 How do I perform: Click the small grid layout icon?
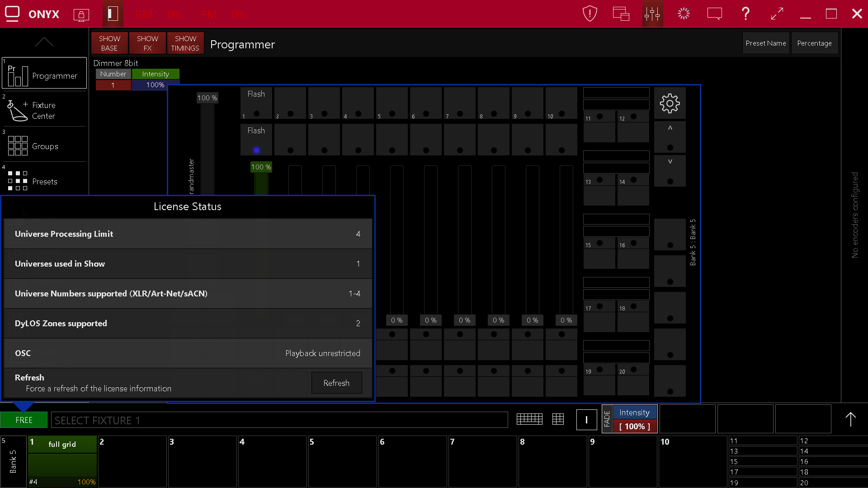(x=558, y=419)
